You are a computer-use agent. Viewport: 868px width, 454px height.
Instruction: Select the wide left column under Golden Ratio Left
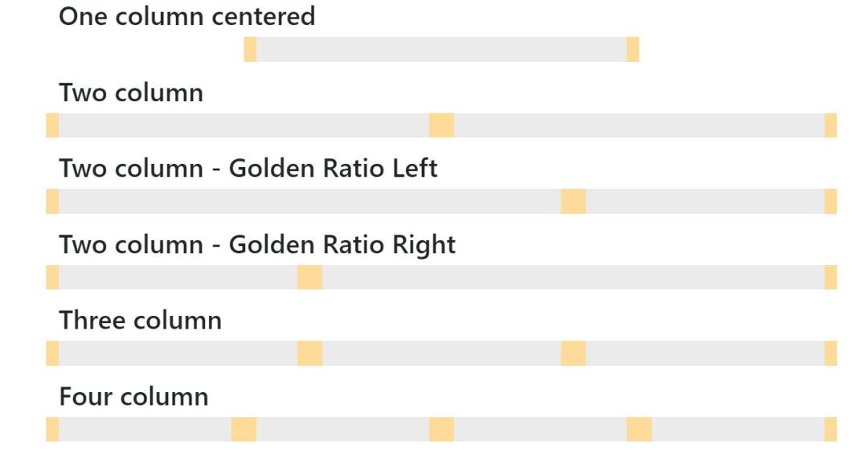pyautogui.click(x=309, y=201)
